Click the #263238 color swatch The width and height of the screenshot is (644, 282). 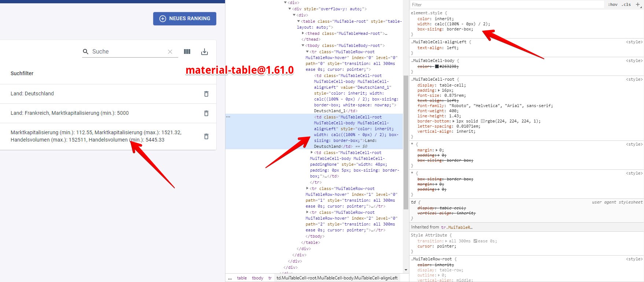437,66
